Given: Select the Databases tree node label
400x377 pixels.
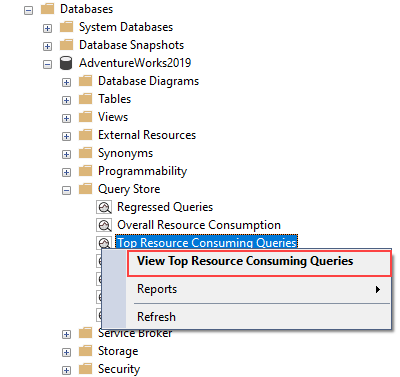Looking at the screenshot, I should point(87,9).
